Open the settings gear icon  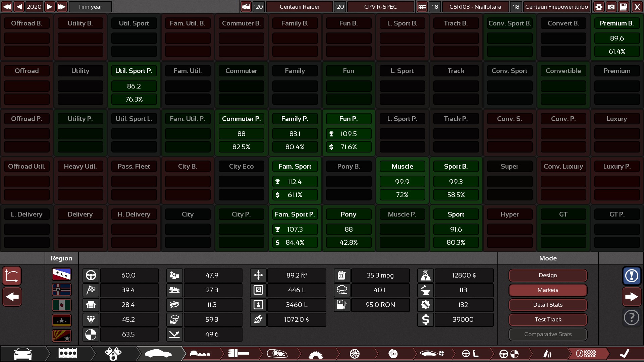599,7
